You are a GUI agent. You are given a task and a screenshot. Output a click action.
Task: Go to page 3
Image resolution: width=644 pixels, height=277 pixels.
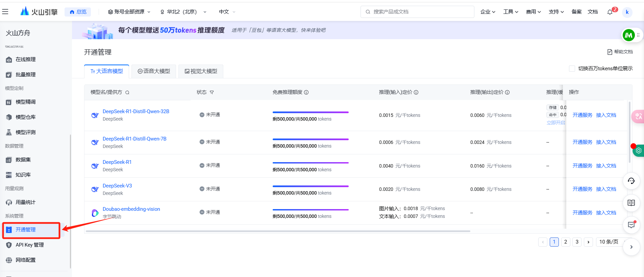pyautogui.click(x=577, y=242)
